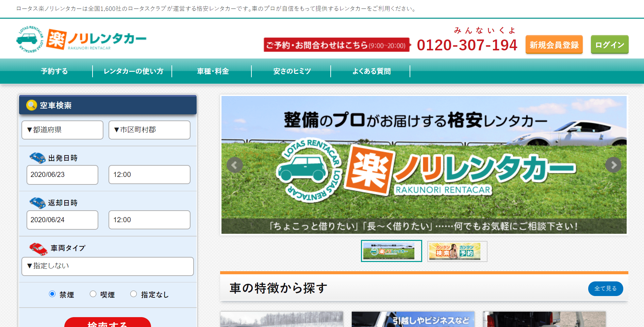Click the next slide arrow on banner
The width and height of the screenshot is (644, 327).
pyautogui.click(x=613, y=165)
